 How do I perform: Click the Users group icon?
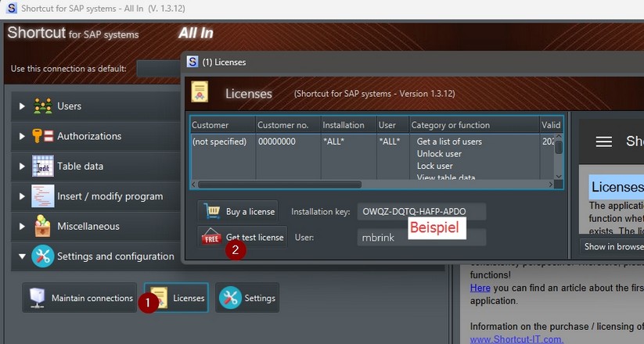[x=42, y=106]
